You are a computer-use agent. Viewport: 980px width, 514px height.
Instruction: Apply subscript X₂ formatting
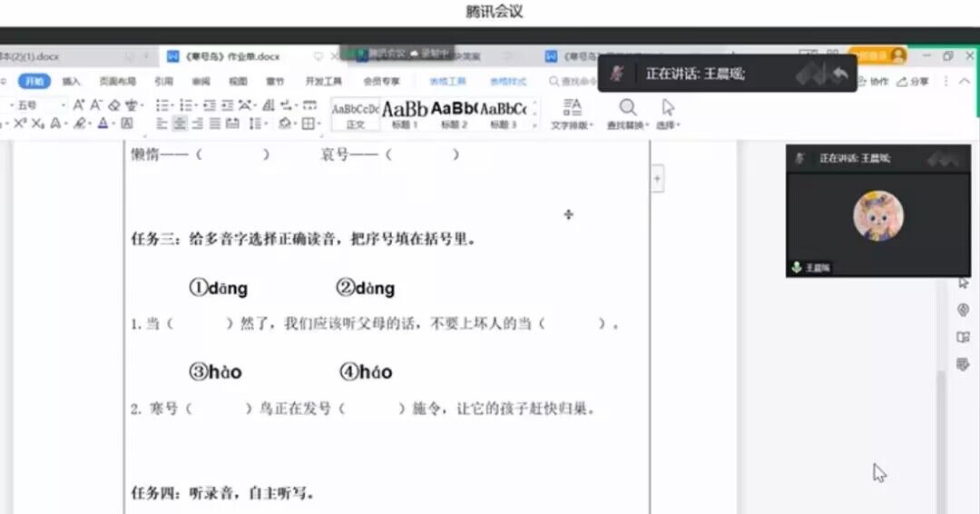[x=37, y=124]
